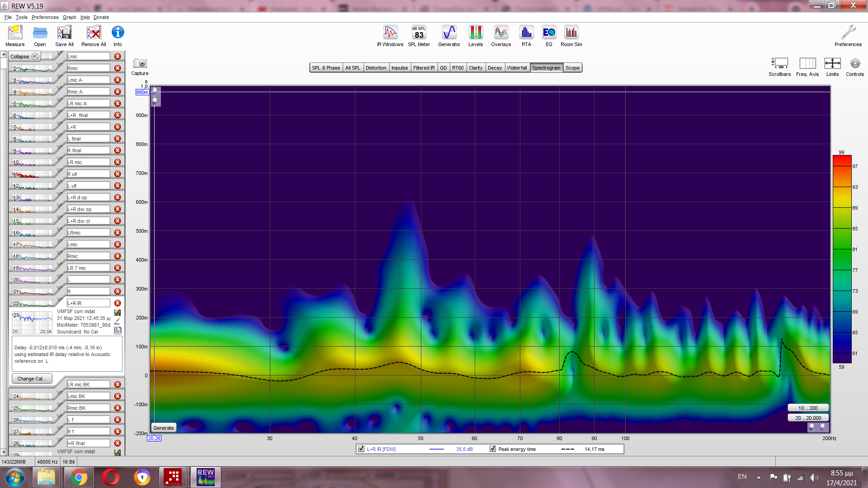The image size is (868, 488).
Task: Set frequency range to 20..20,000
Action: 808,418
